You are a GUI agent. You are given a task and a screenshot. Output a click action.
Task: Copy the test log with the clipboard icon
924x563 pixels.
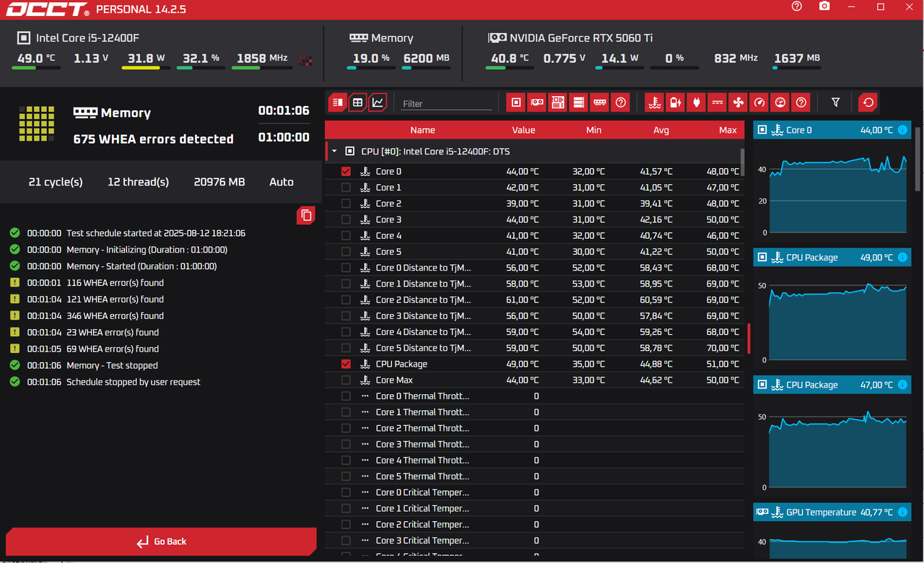point(306,215)
